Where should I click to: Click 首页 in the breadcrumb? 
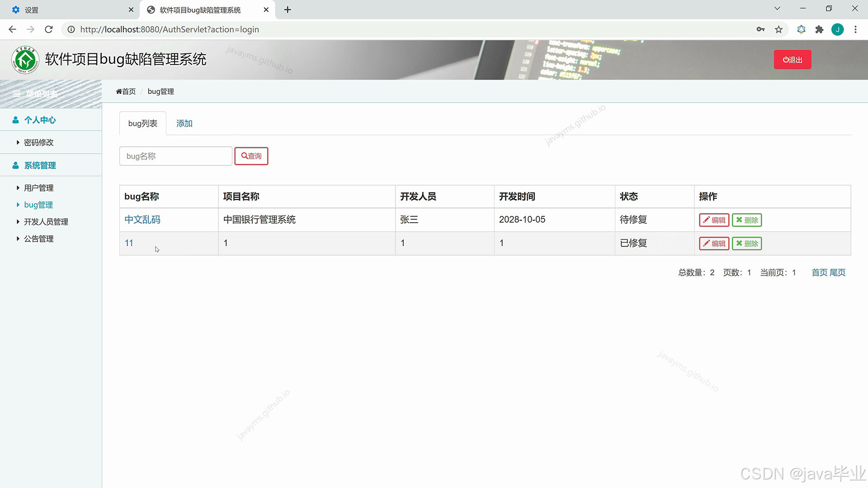pos(129,91)
